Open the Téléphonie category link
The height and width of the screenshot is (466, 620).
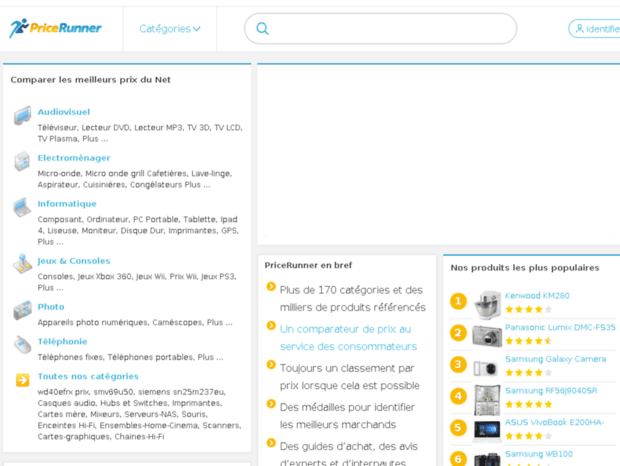pyautogui.click(x=62, y=341)
